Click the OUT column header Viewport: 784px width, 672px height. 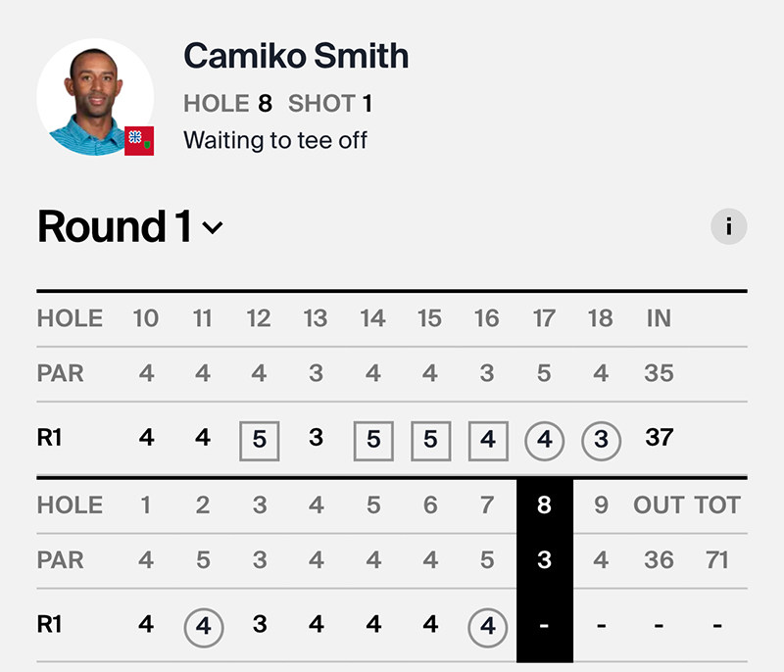(660, 505)
